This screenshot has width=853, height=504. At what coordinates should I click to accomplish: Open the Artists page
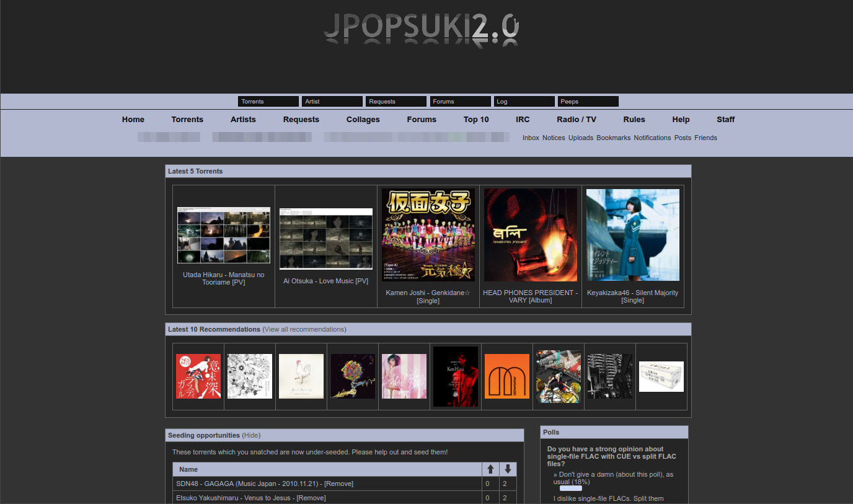point(243,120)
